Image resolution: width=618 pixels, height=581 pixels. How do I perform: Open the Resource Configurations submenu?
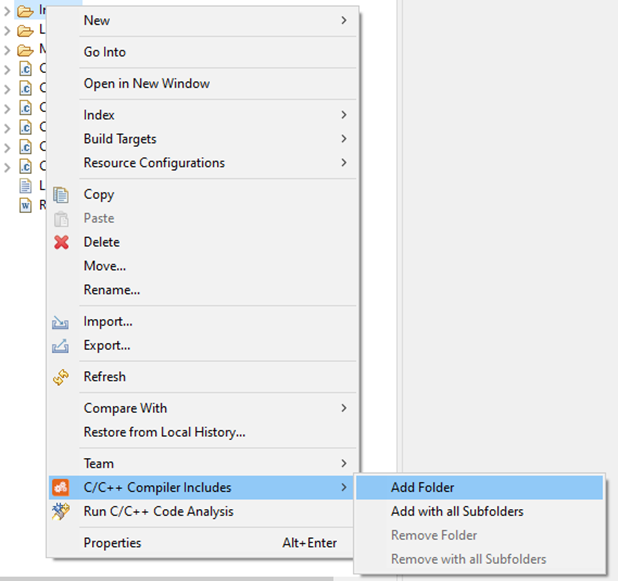coord(154,163)
